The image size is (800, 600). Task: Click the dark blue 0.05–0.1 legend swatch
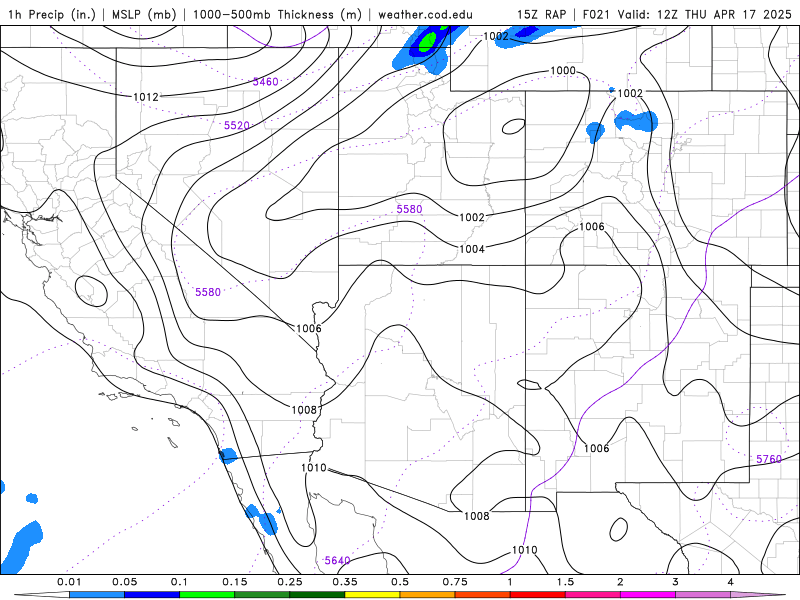click(152, 595)
